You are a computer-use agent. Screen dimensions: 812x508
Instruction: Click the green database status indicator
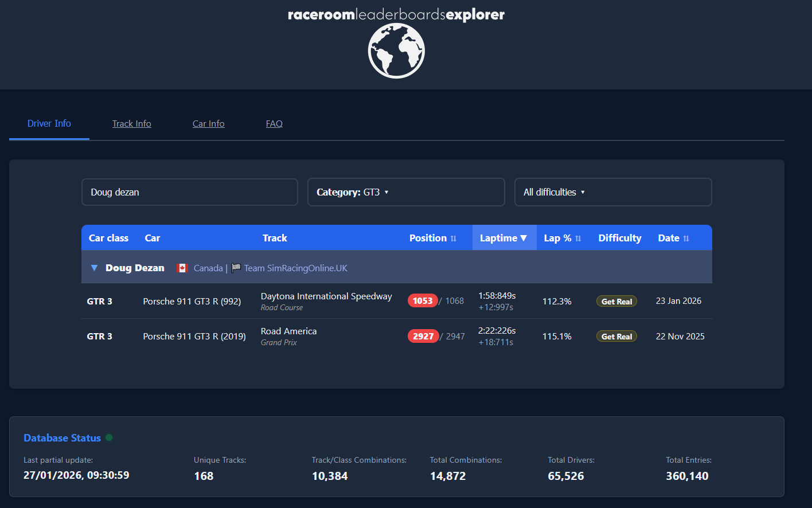coord(109,437)
